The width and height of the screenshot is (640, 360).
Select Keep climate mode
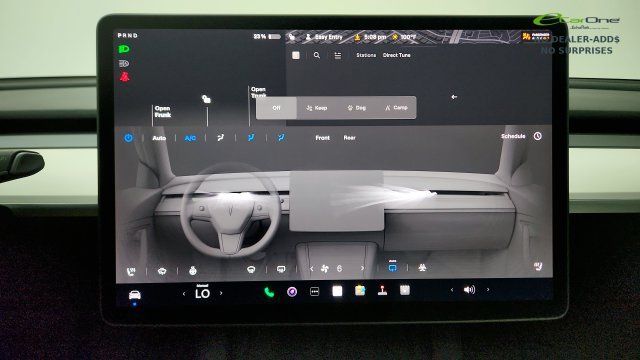coord(317,108)
